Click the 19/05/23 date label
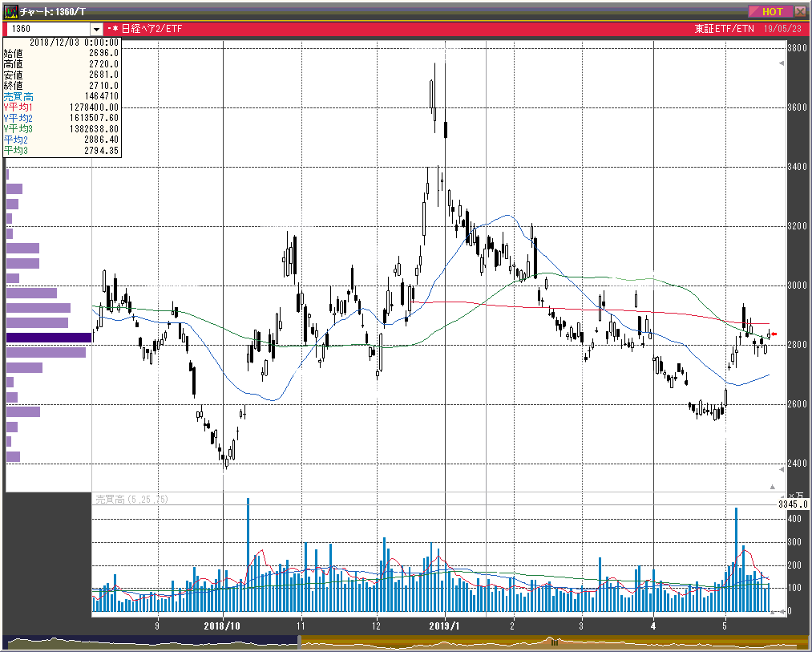Image resolution: width=812 pixels, height=652 pixels. 782,29
